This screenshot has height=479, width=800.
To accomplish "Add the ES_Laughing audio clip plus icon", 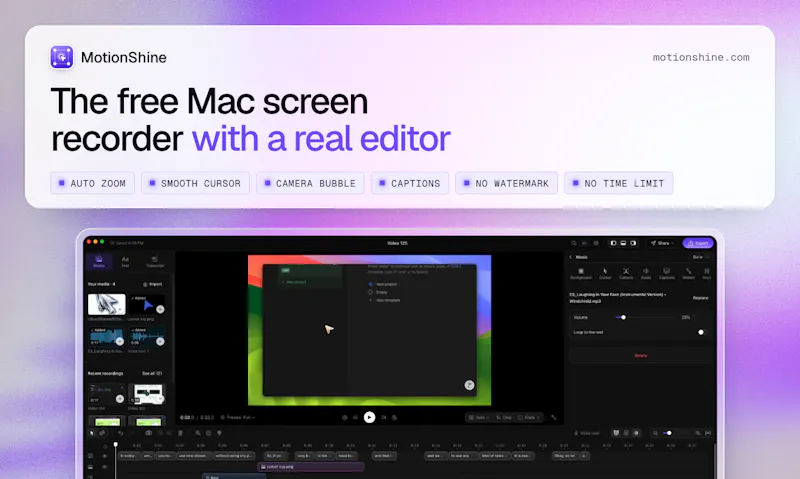I will 119,341.
